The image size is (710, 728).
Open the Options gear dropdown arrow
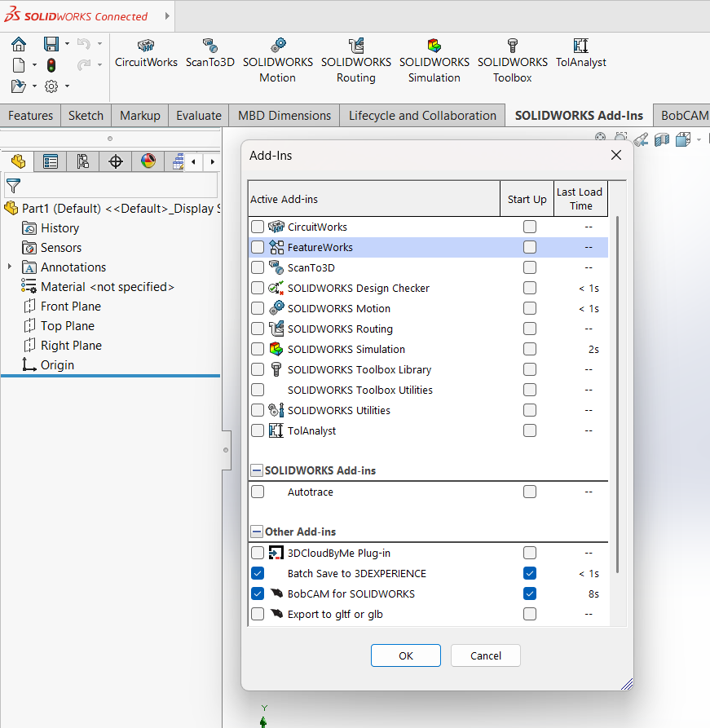pyautogui.click(x=68, y=86)
